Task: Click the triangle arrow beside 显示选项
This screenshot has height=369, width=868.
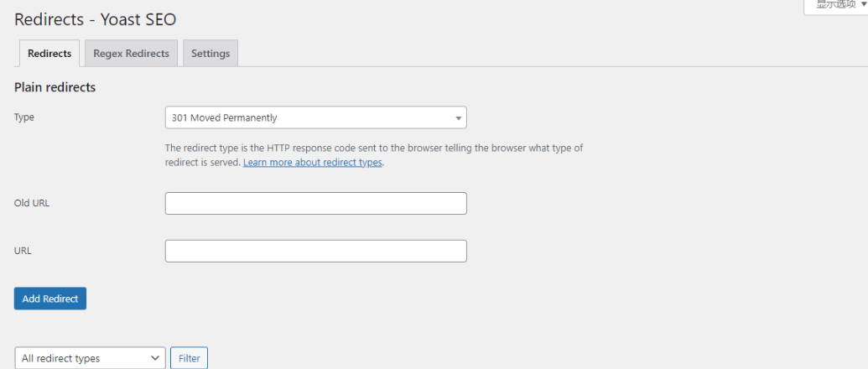Action: pos(863,4)
